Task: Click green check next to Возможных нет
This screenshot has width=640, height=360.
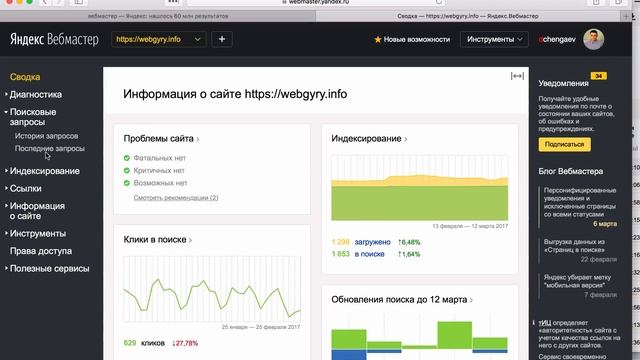Action: point(127,183)
